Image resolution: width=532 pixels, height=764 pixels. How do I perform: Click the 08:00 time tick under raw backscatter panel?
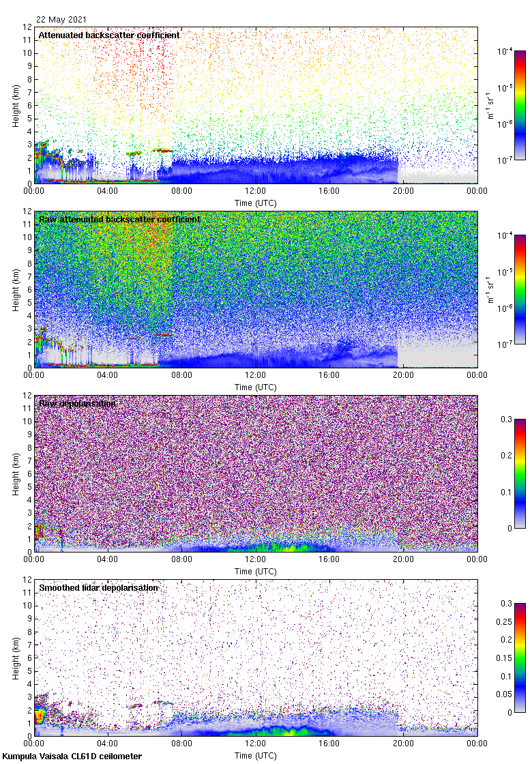pos(181,374)
